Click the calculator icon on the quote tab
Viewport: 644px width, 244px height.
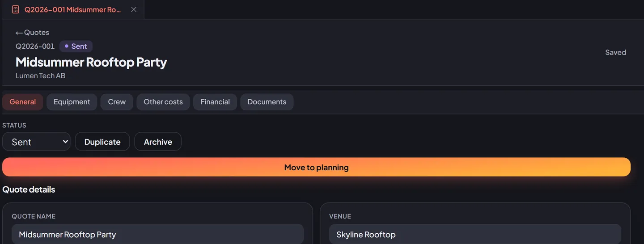tap(16, 9)
